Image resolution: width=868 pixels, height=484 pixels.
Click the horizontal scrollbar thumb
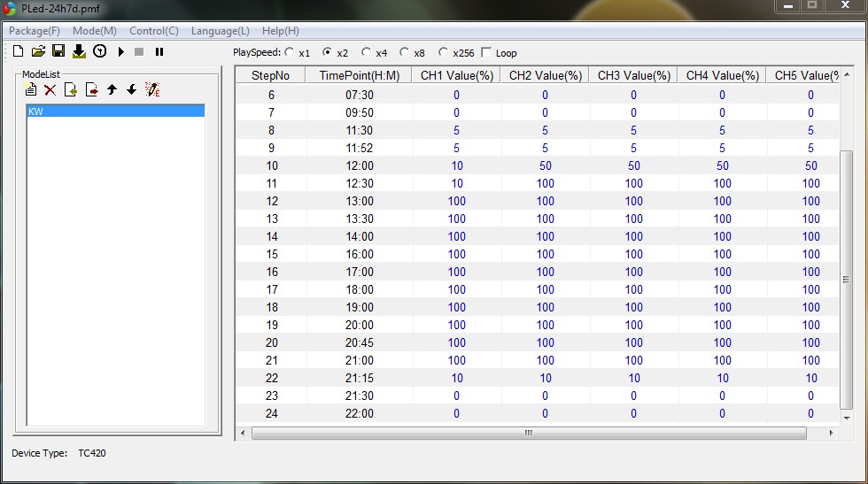click(529, 433)
